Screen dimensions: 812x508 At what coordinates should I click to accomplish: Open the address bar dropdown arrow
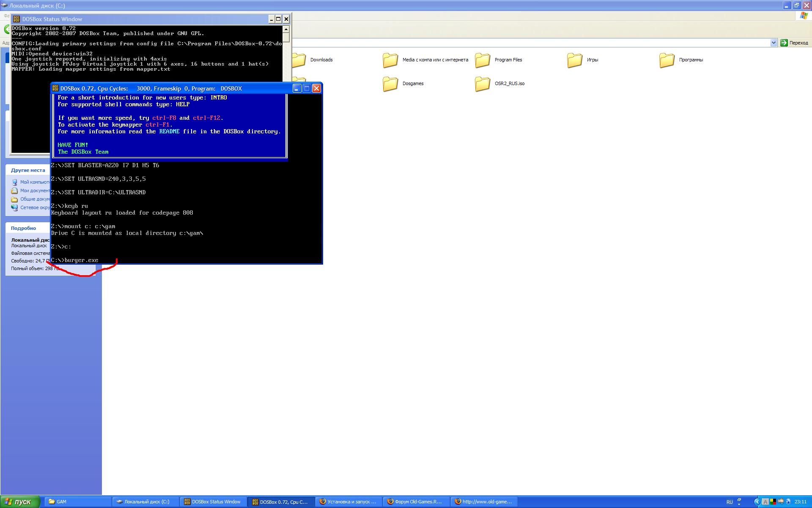tap(774, 43)
